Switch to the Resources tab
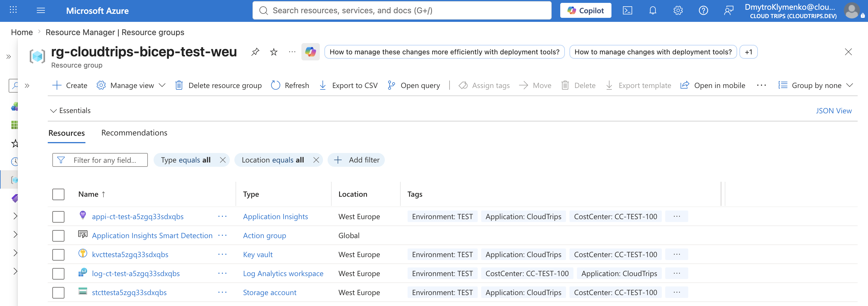This screenshot has height=306, width=868. pos(66,133)
